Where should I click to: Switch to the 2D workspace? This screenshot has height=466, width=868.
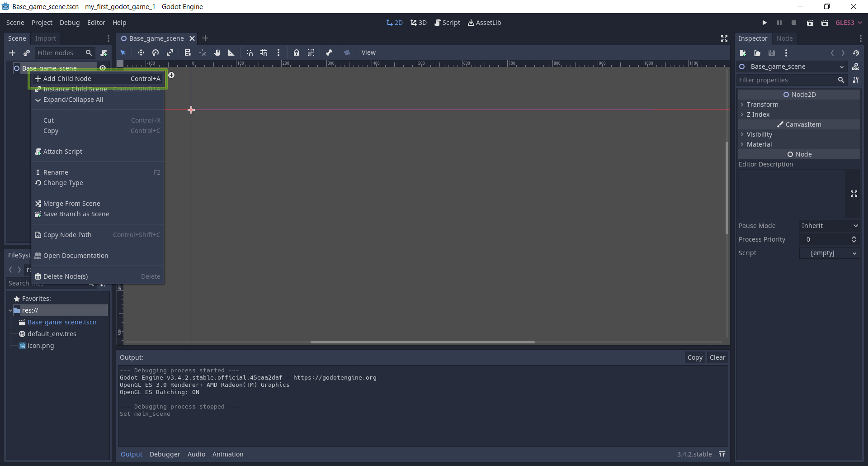[395, 23]
